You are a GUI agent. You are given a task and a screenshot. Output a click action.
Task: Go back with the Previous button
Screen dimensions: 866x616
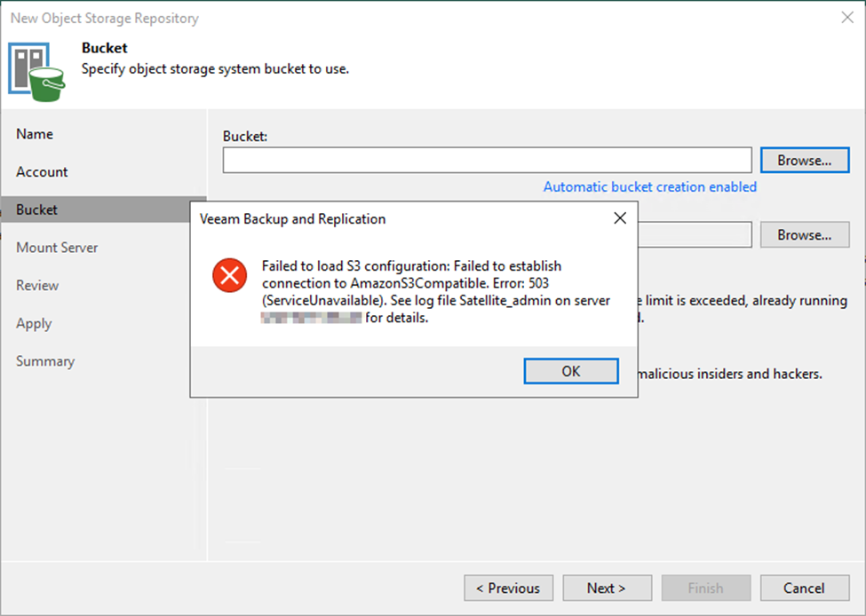click(508, 588)
